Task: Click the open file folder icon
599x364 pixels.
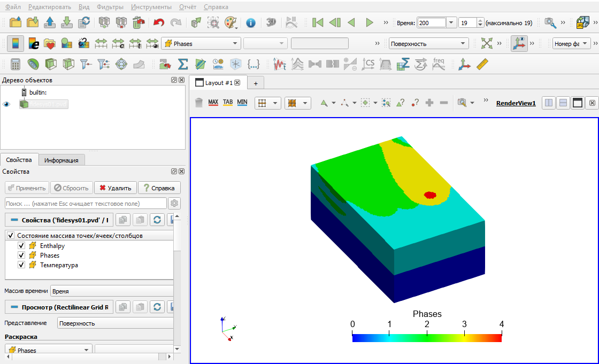Action: click(x=16, y=22)
